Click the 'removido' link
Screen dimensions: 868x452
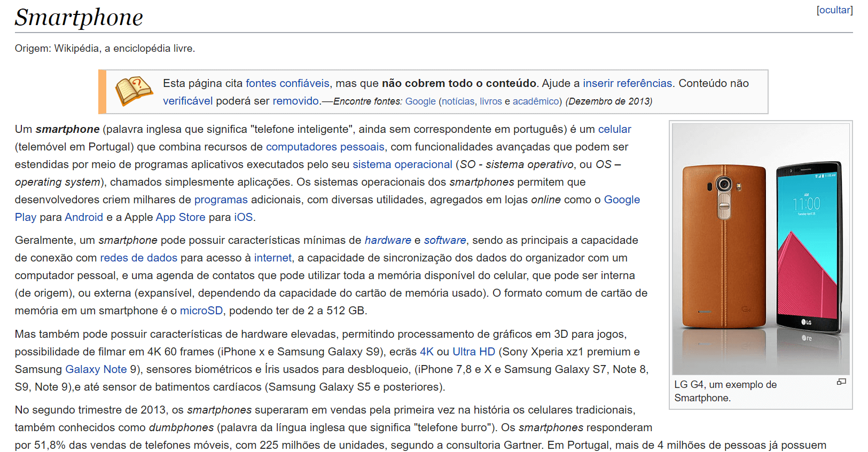point(296,101)
